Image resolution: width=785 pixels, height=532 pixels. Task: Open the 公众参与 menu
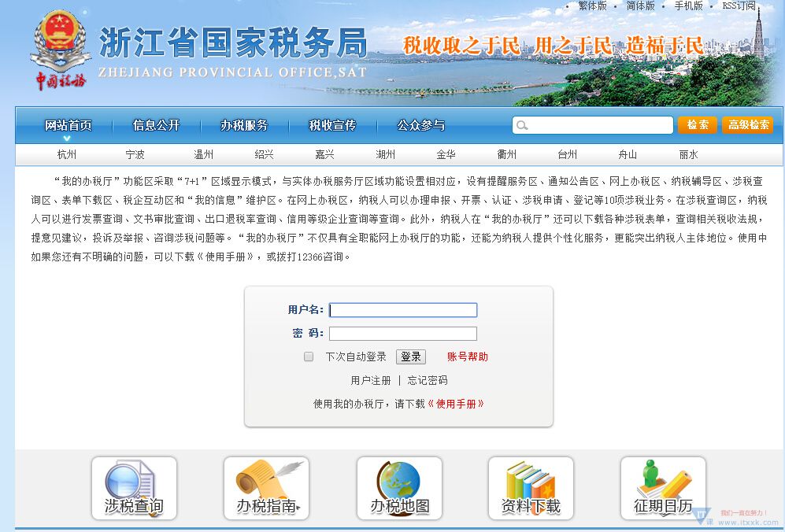click(x=421, y=125)
